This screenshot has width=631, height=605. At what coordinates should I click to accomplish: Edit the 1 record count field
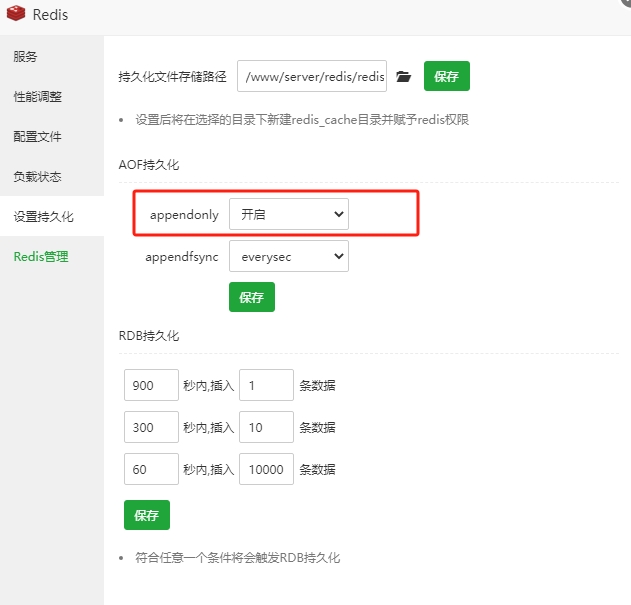(x=266, y=385)
